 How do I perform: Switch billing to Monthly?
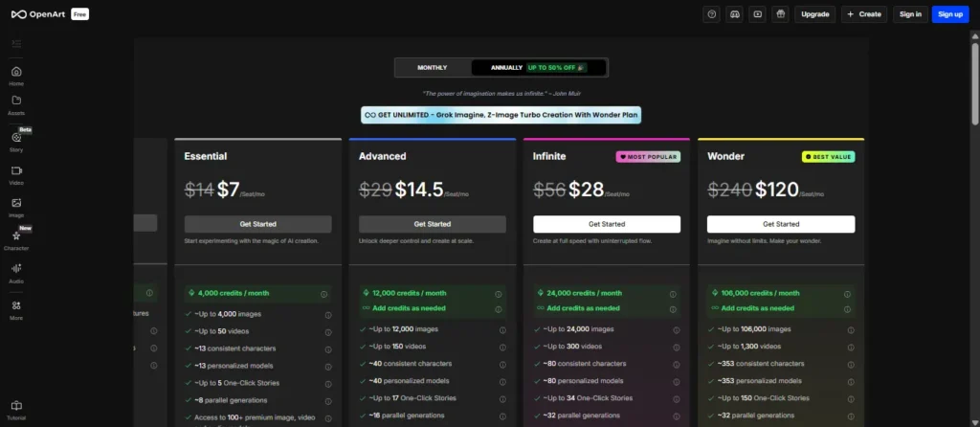point(433,68)
